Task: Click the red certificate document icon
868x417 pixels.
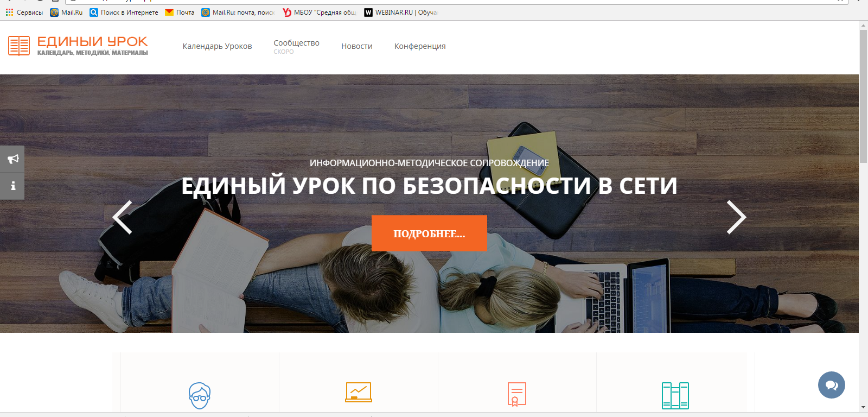Action: (516, 394)
